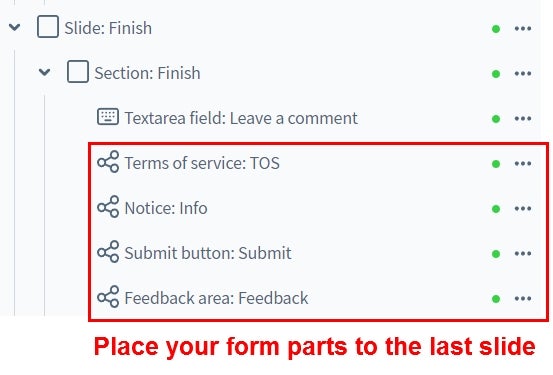Open options menu for Section: Finish
Screen dimensions: 553x375
click(x=523, y=73)
